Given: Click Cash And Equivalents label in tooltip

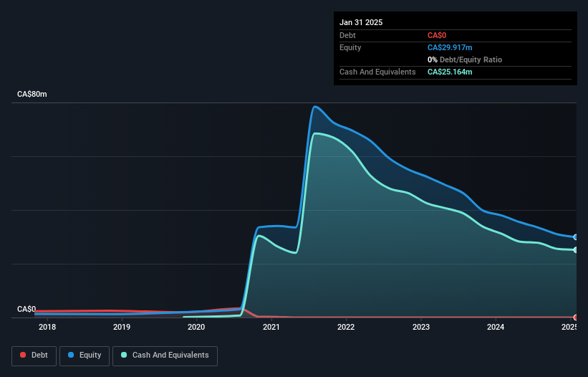Looking at the screenshot, I should (377, 72).
